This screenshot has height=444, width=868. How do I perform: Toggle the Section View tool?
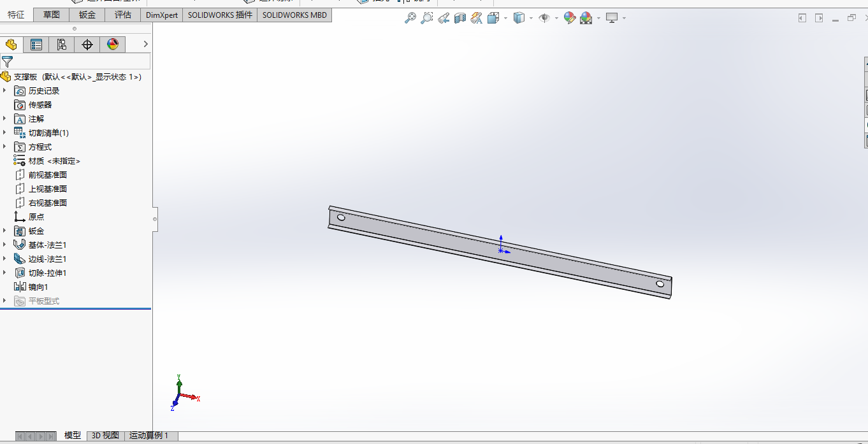pos(460,18)
